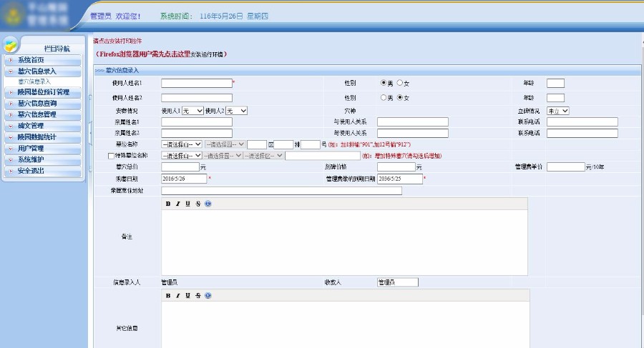The width and height of the screenshot is (644, 348).
Task: Open 特殊墓位名称 请选择区 dropdown
Action: click(263, 156)
